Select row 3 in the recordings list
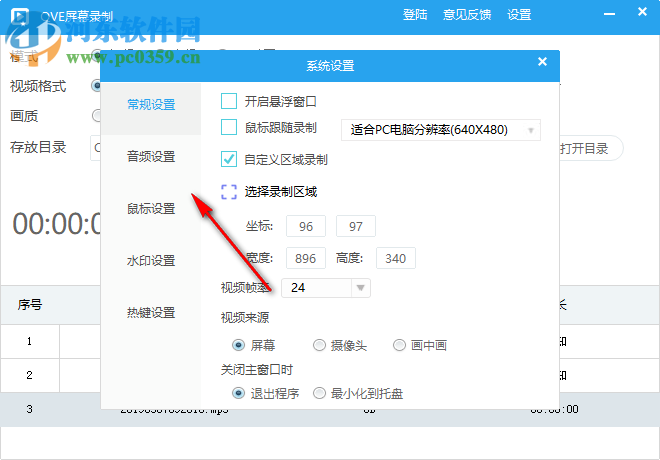The image size is (660, 460). [x=330, y=409]
